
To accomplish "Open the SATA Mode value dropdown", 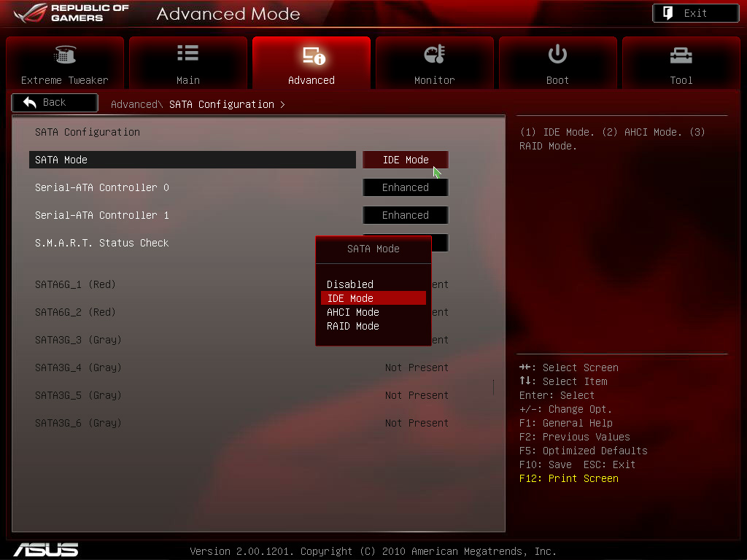I will point(406,160).
